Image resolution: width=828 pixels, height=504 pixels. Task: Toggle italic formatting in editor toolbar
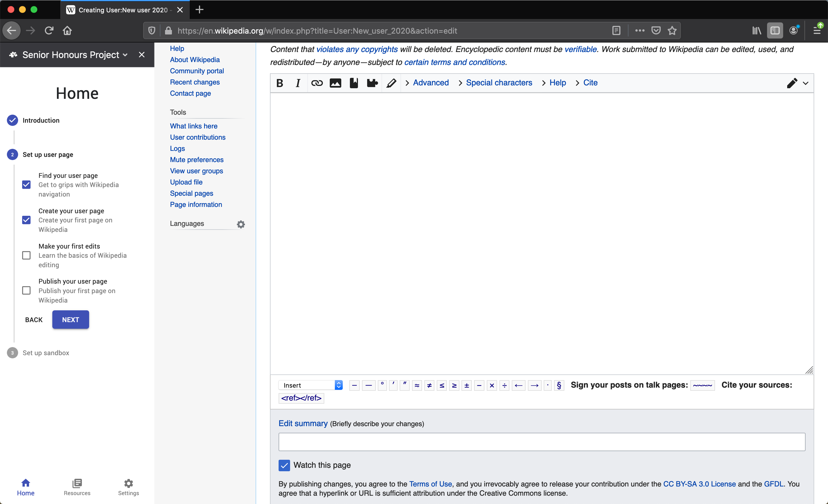coord(298,83)
